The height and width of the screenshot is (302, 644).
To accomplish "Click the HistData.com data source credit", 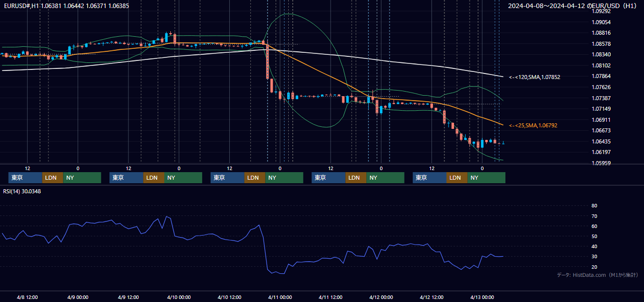I will tap(598, 275).
